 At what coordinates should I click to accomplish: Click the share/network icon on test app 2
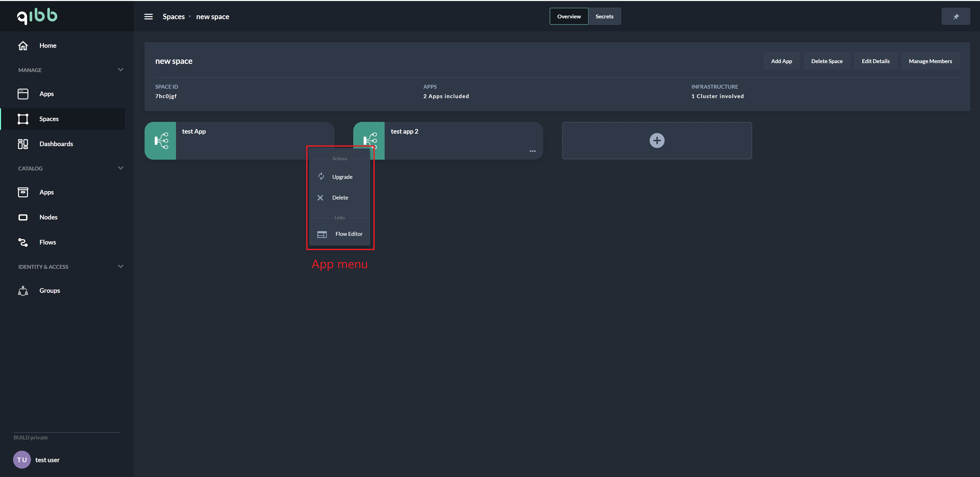[369, 139]
